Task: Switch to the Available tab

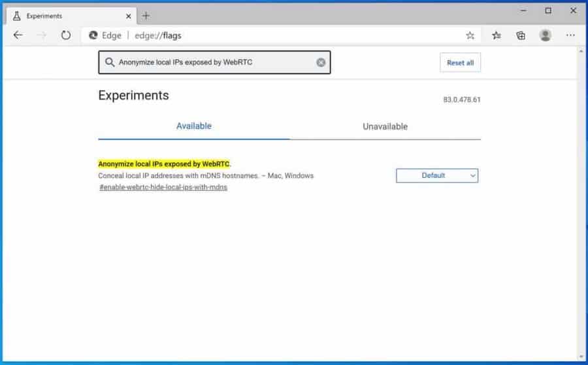Action: 194,126
